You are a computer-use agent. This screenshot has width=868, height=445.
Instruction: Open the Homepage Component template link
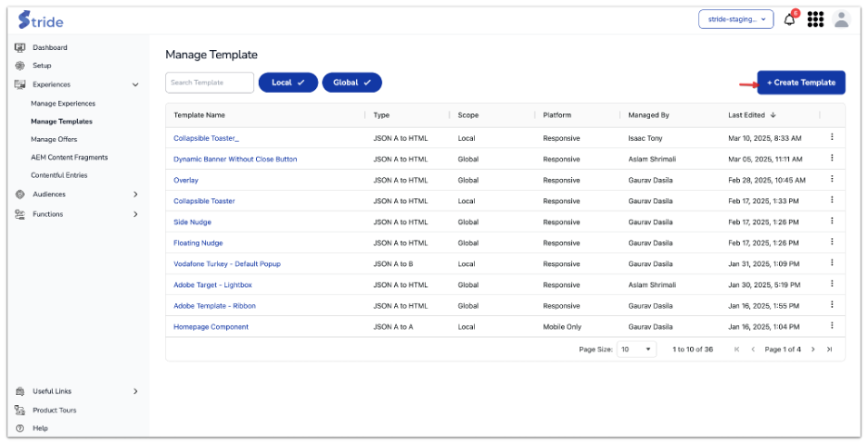pyautogui.click(x=211, y=327)
